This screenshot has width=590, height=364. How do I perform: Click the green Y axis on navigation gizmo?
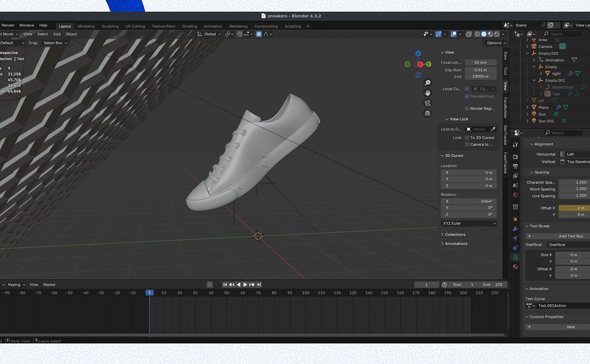click(429, 64)
